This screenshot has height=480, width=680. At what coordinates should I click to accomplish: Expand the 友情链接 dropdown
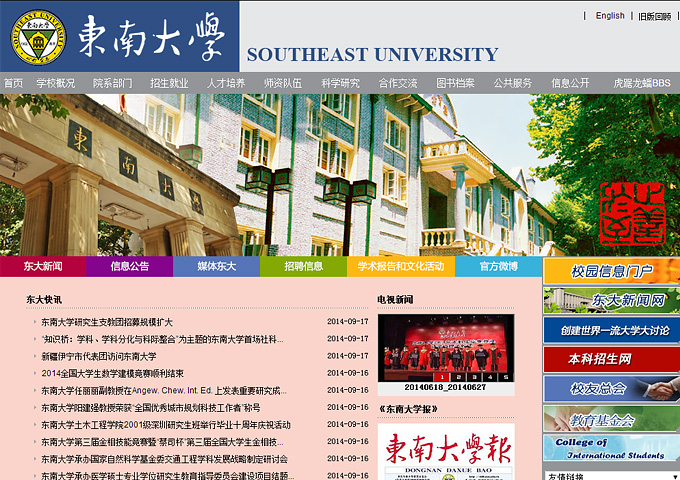(611, 476)
